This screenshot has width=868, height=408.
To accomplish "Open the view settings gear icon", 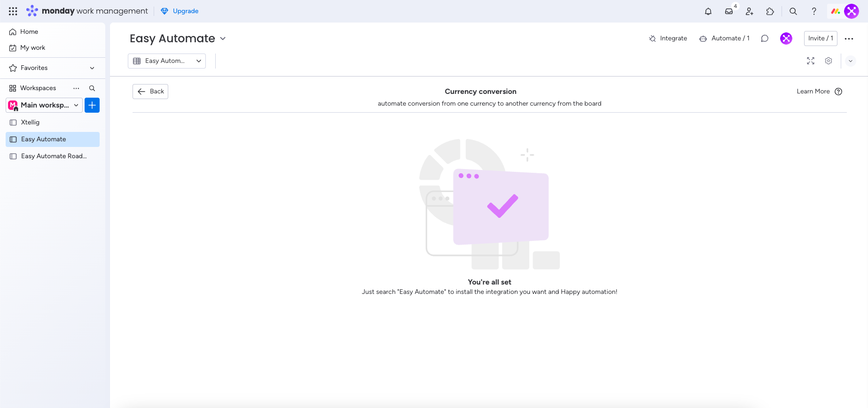I will 829,61.
